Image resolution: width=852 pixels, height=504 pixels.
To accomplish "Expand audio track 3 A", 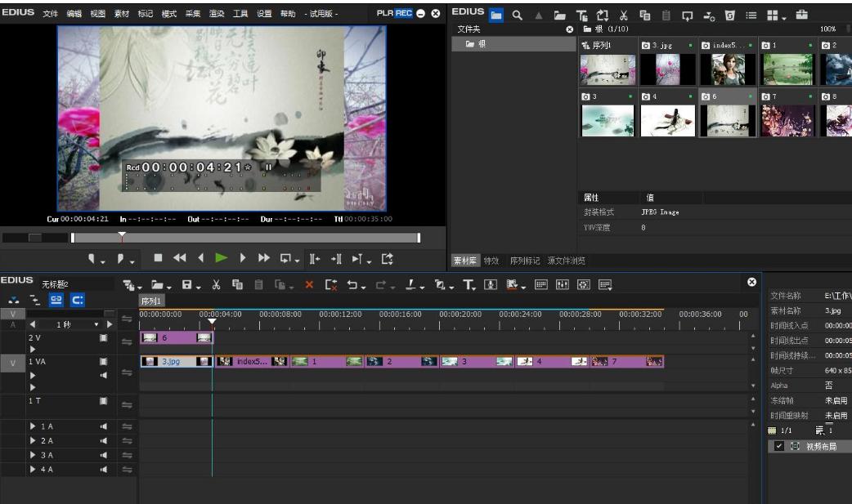I will [33, 455].
